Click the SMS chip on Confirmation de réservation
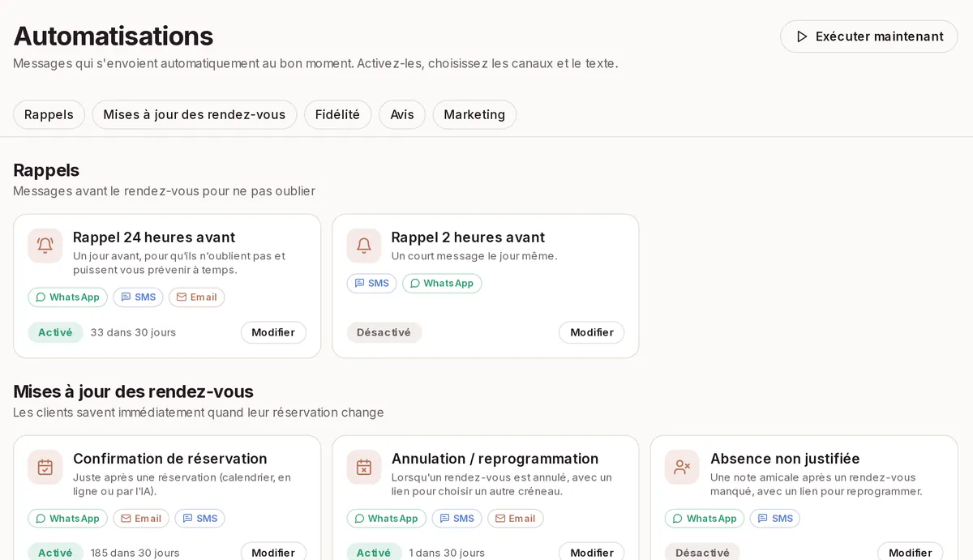Screen dimensions: 973x560 pyautogui.click(x=200, y=519)
